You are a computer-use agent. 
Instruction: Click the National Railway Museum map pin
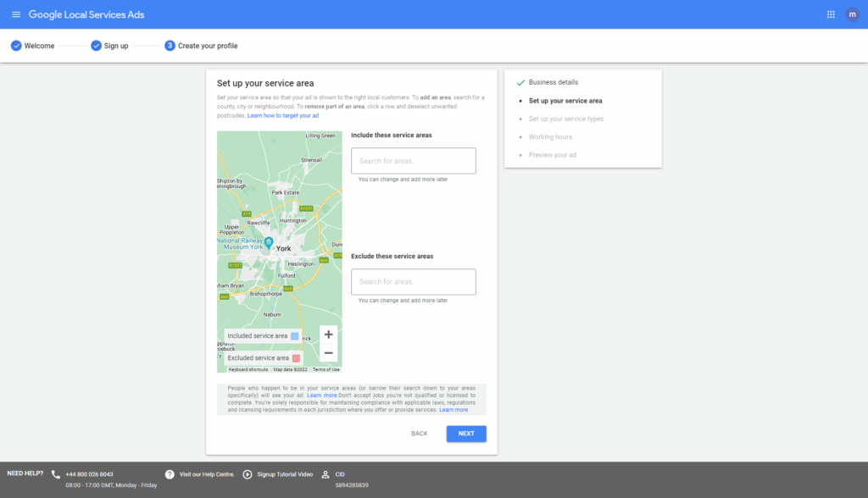point(269,242)
